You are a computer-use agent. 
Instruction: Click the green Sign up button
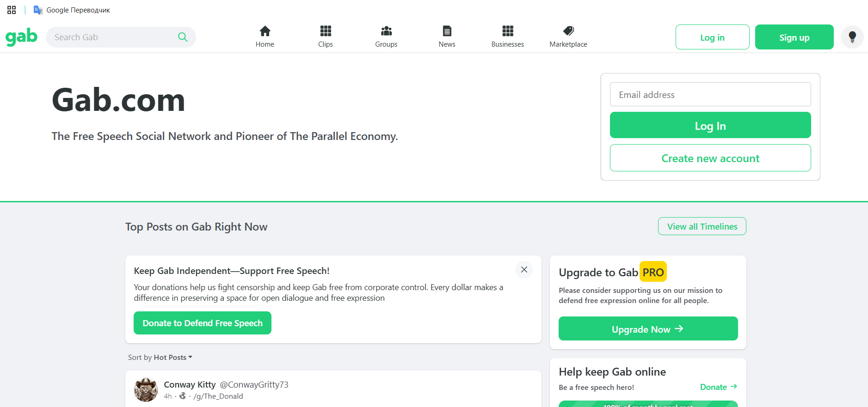794,37
